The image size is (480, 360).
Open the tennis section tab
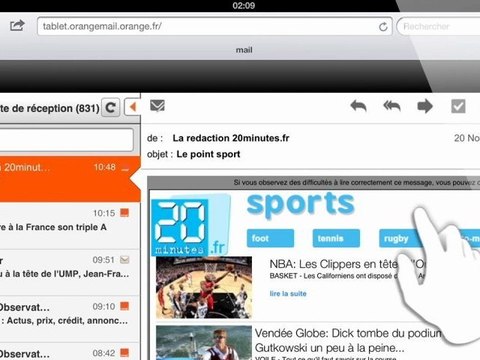click(x=336, y=238)
